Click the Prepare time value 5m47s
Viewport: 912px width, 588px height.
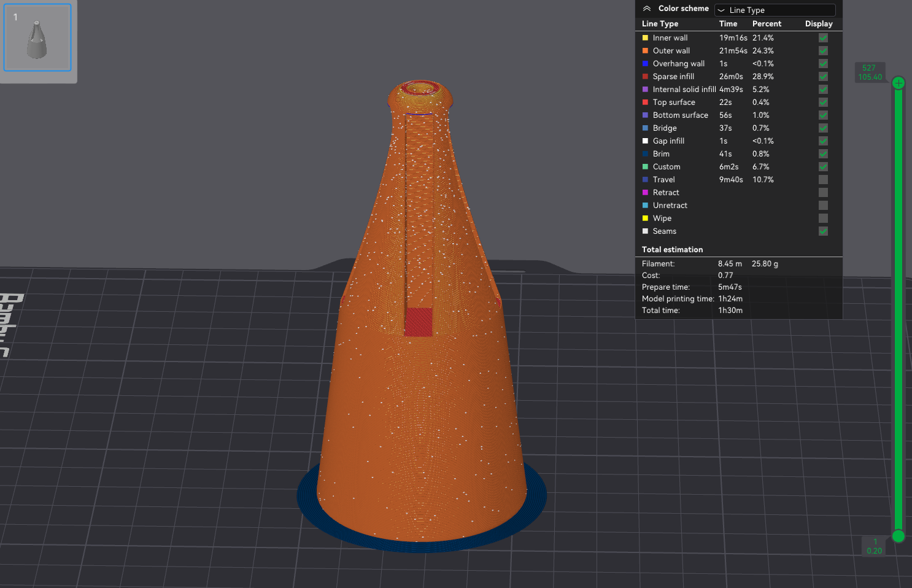pos(730,287)
